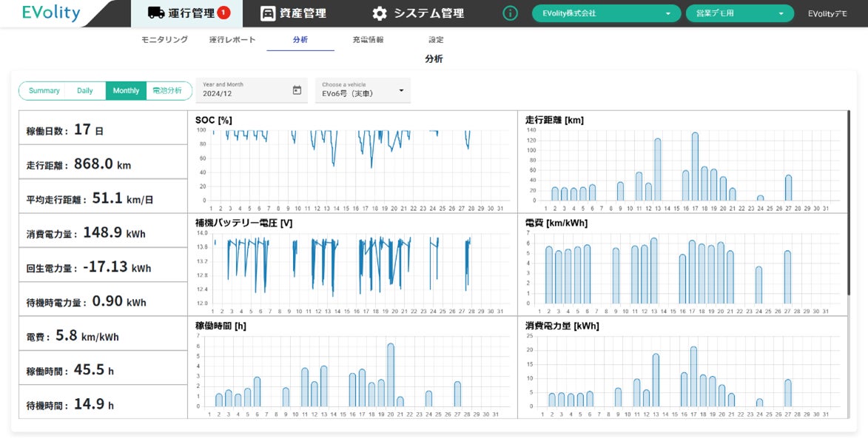The width and height of the screenshot is (868, 447).
Task: Click the day 24 bar in 電費 chart
Action: coord(758,285)
